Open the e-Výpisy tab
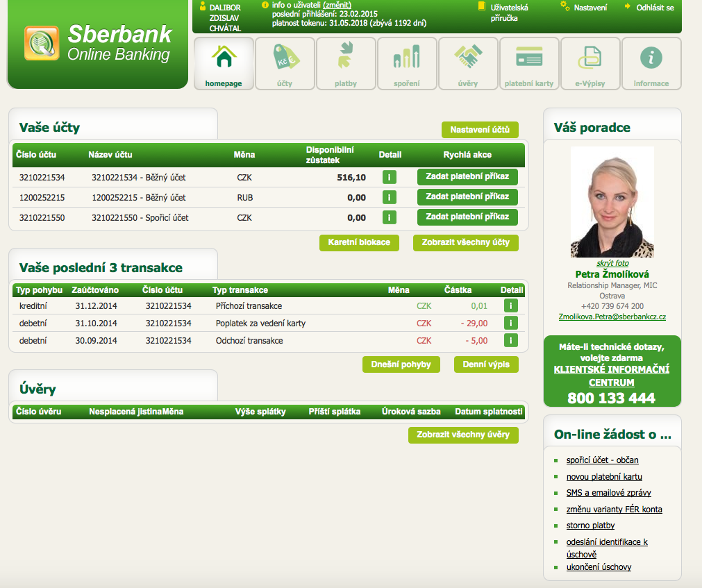 (x=590, y=64)
